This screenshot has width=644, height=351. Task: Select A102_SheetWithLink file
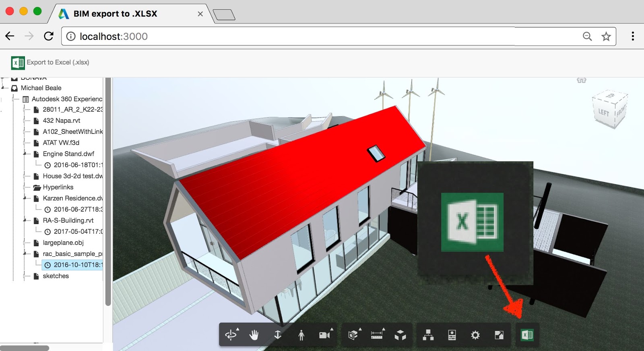(73, 132)
